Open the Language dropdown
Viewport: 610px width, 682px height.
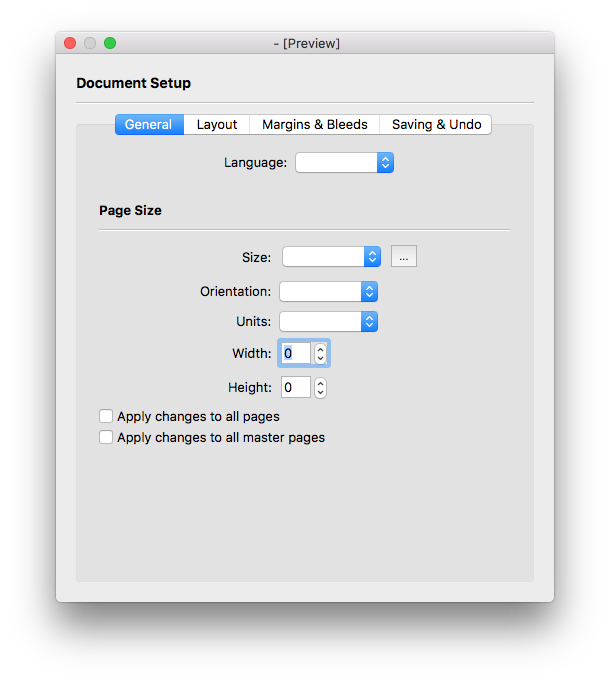tap(344, 163)
